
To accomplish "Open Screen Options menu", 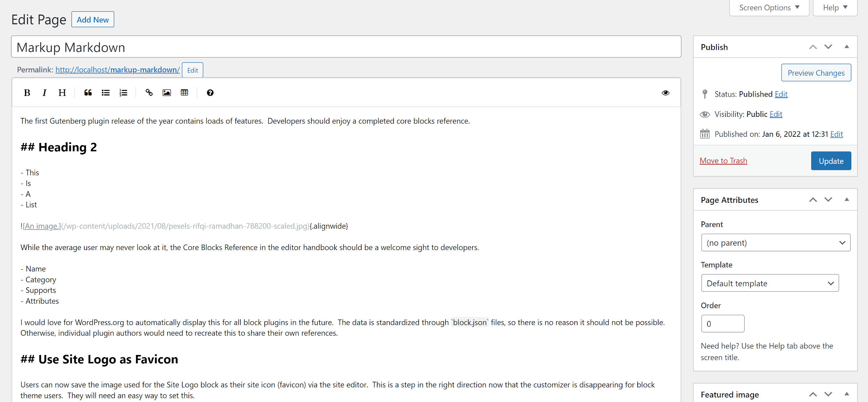I will [769, 7].
